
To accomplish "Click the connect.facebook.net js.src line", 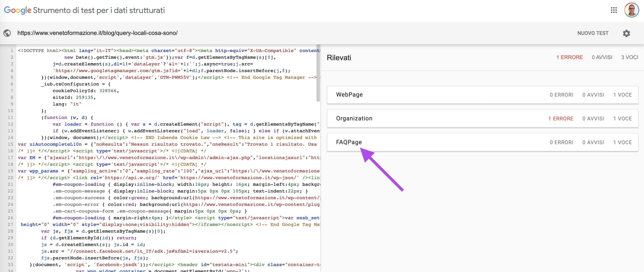I will pos(140,251).
